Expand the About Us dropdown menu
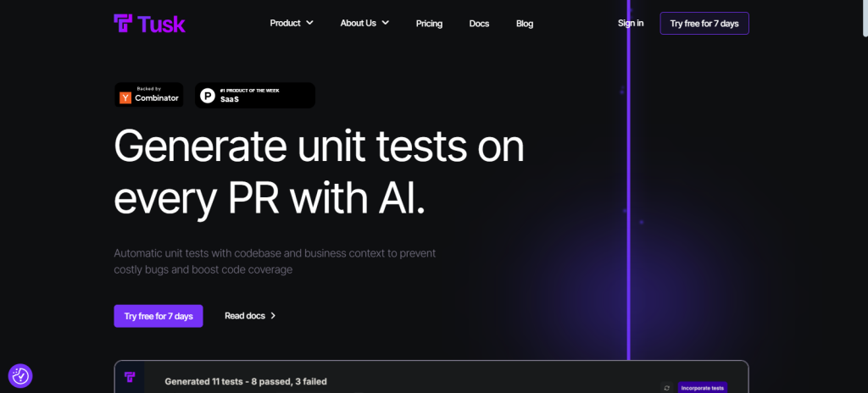The width and height of the screenshot is (868, 393). click(364, 23)
